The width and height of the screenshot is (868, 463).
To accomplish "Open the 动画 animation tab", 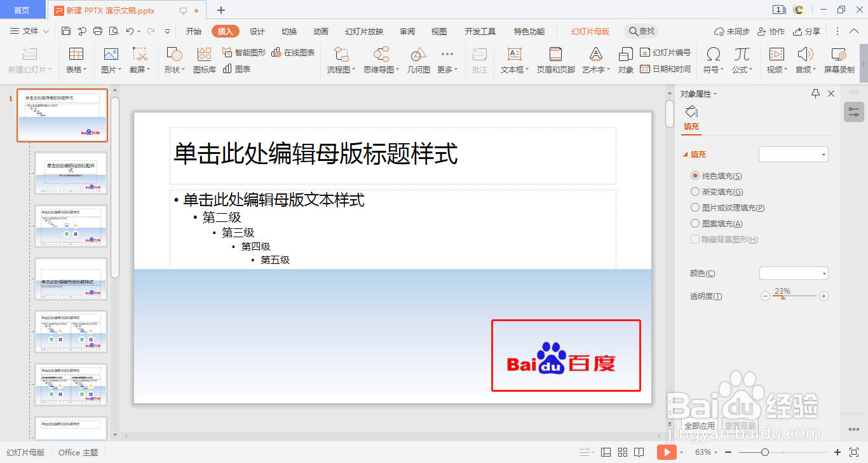I will (x=321, y=31).
